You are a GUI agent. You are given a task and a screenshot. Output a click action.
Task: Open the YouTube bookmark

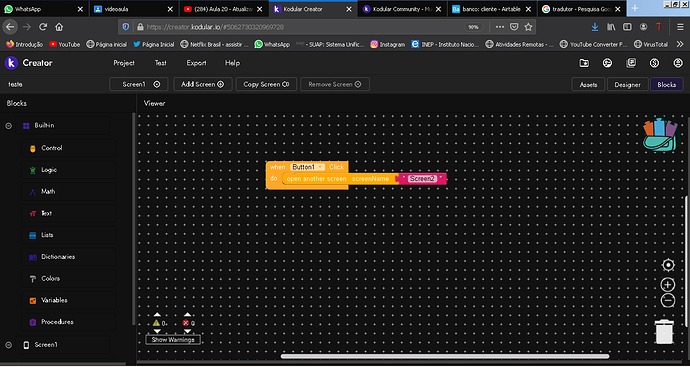65,44
